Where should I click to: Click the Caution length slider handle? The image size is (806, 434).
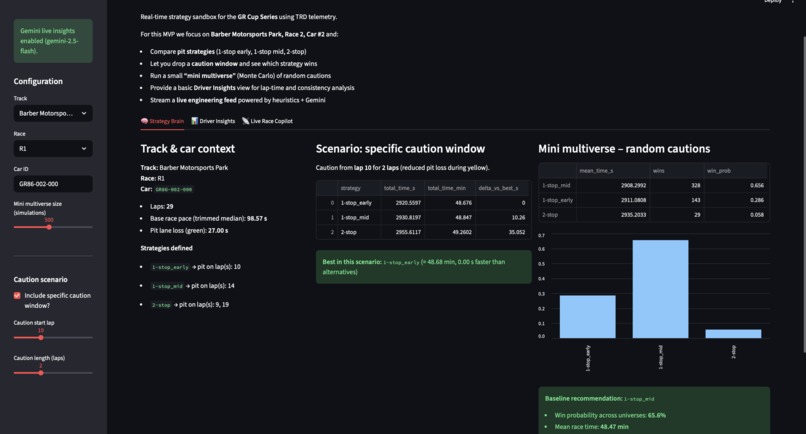pos(41,373)
